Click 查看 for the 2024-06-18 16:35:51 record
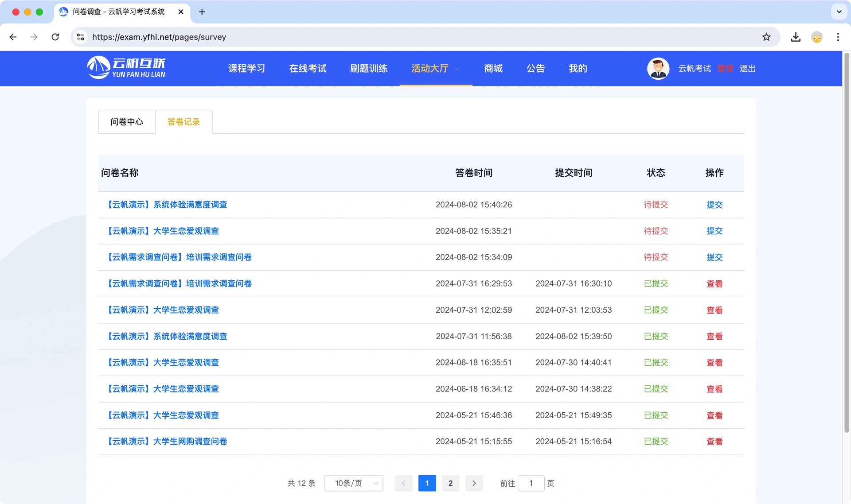This screenshot has width=851, height=504. click(714, 363)
